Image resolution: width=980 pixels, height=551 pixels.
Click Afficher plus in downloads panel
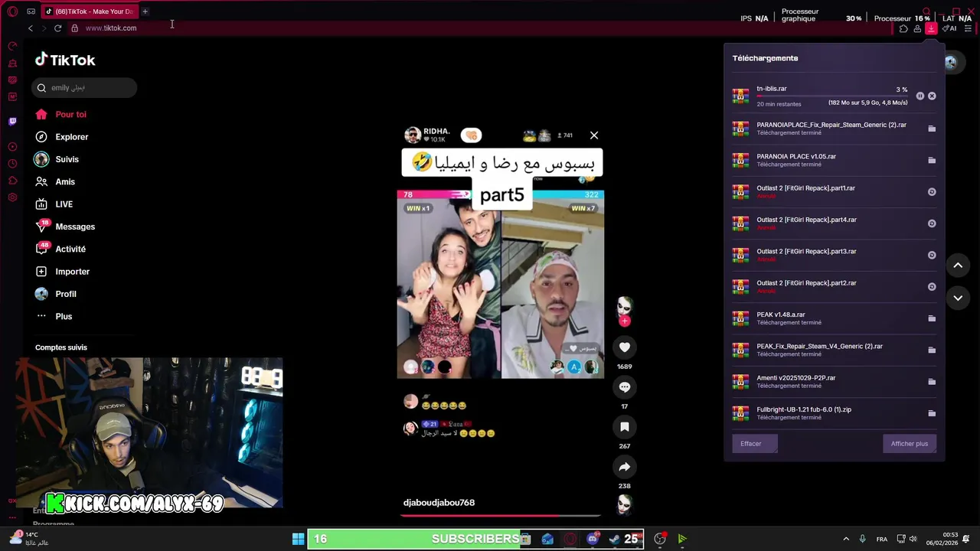(909, 444)
